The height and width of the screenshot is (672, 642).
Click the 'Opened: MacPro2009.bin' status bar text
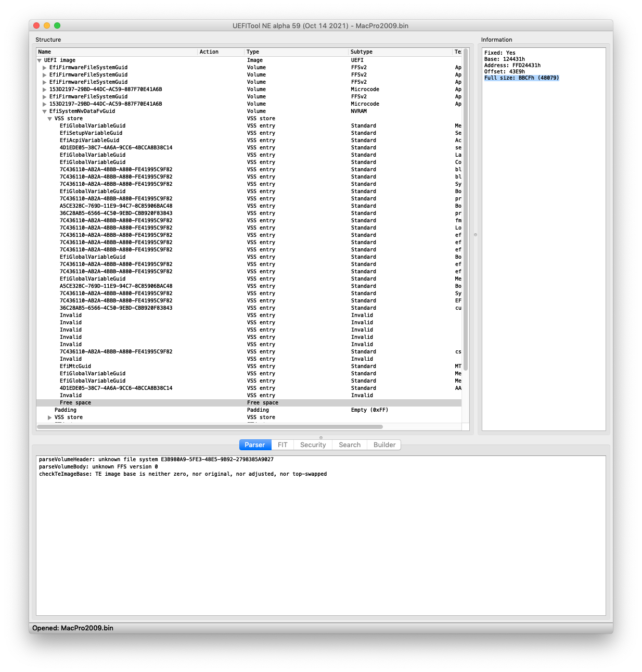tap(73, 628)
